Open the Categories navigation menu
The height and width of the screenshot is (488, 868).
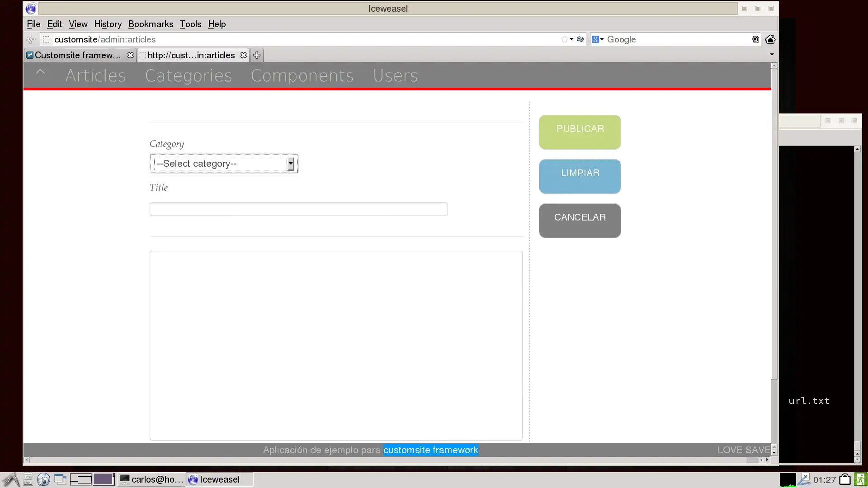(188, 75)
